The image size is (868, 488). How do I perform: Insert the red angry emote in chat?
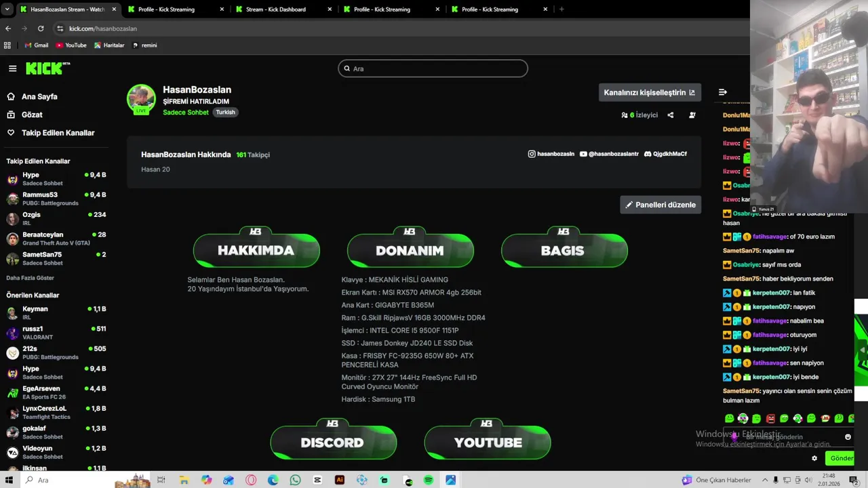click(770, 419)
